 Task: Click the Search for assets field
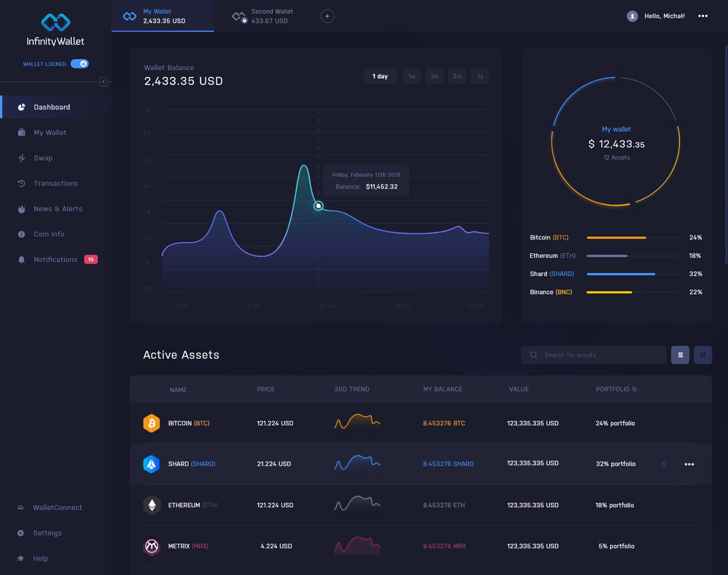pyautogui.click(x=593, y=355)
